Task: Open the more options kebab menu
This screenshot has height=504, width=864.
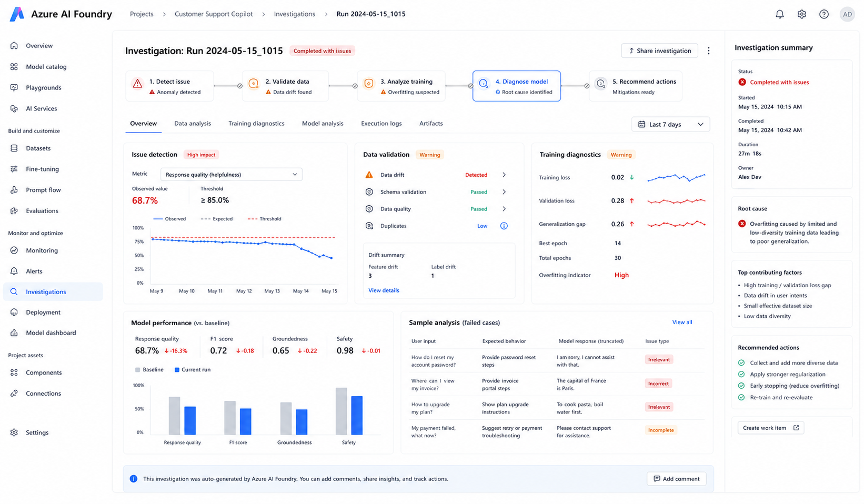Action: pos(709,51)
